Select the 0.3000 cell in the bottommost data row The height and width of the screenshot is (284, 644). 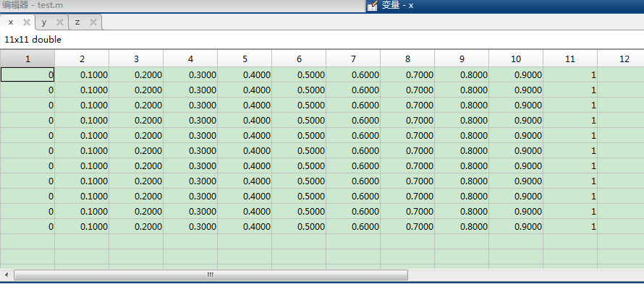pos(190,226)
